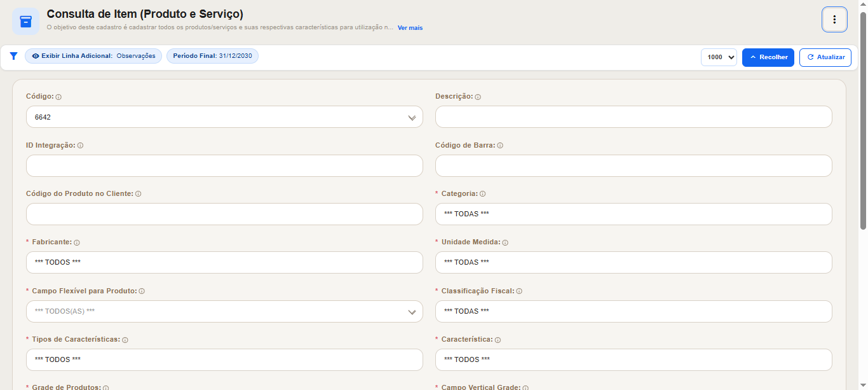This screenshot has width=868, height=390.
Task: Click the Código de Barra input field
Action: (634, 165)
